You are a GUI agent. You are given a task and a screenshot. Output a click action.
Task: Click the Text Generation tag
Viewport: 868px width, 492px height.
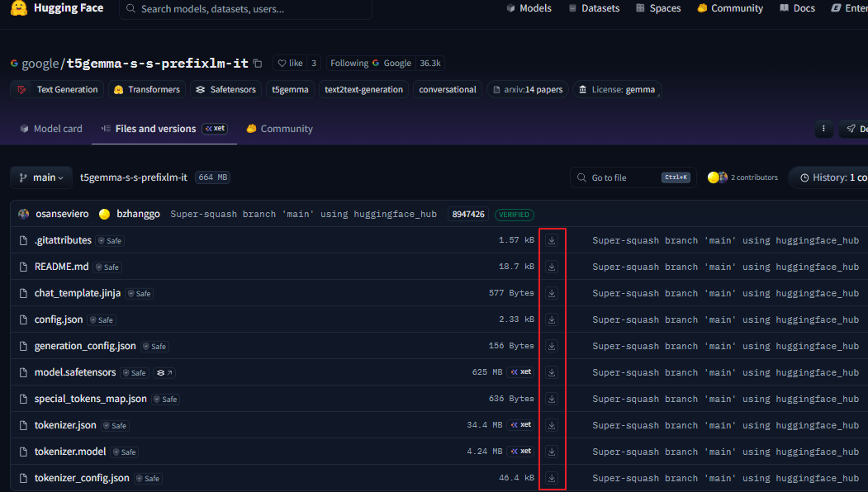point(57,90)
